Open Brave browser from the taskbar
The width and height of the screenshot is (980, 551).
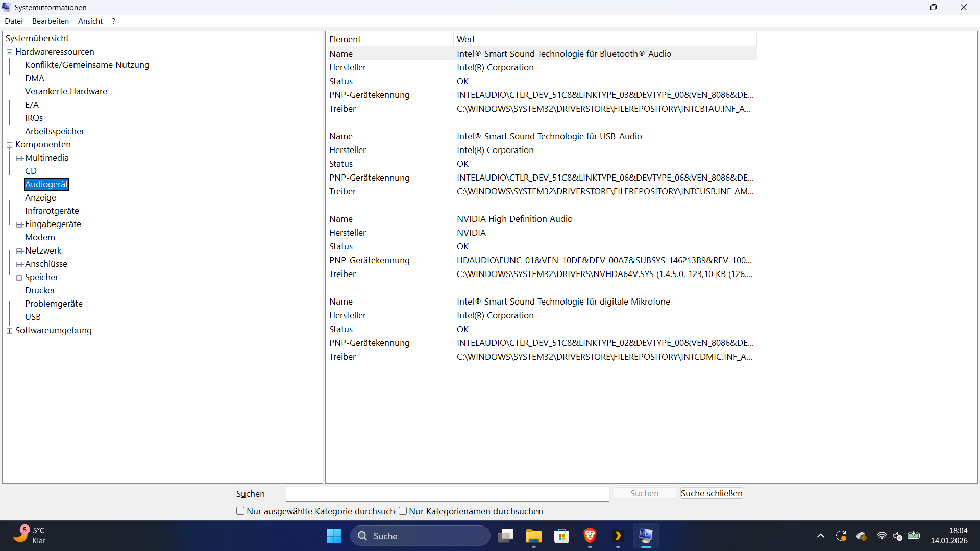coord(590,536)
